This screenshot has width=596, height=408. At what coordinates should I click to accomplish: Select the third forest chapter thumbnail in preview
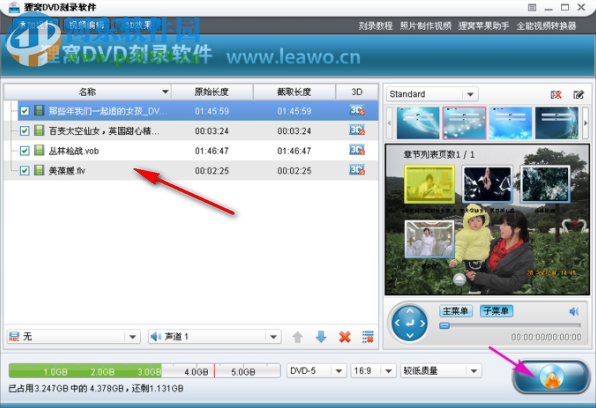[x=545, y=184]
